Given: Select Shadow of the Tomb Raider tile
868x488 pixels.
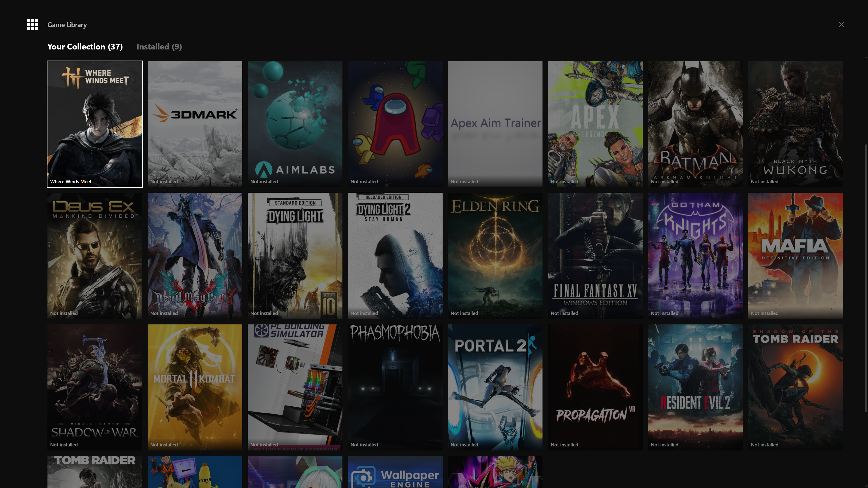Looking at the screenshot, I should click(x=795, y=387).
